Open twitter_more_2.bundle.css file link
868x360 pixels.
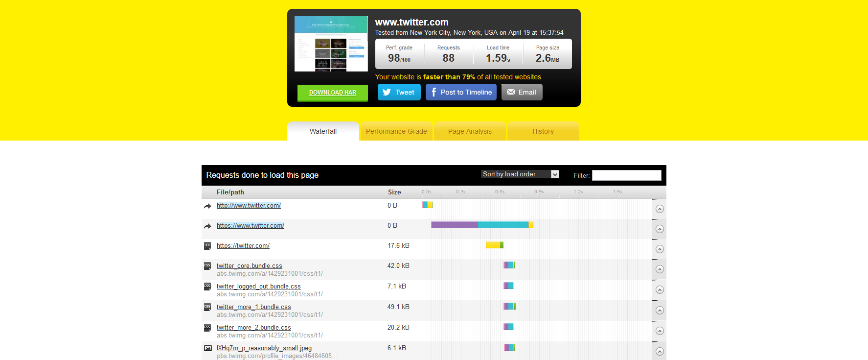pos(254,328)
